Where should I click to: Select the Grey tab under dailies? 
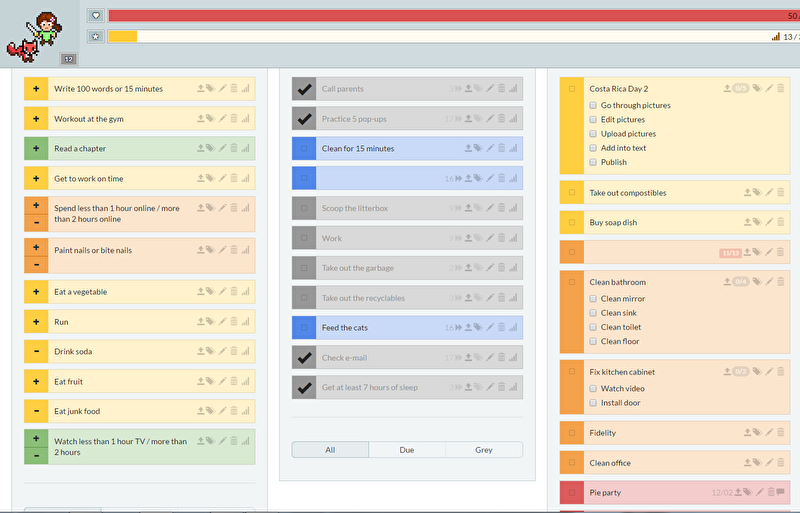[x=484, y=450]
